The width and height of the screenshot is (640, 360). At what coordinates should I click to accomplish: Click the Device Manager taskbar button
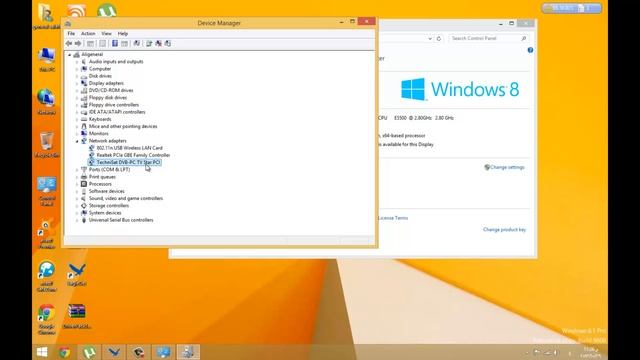click(x=188, y=352)
